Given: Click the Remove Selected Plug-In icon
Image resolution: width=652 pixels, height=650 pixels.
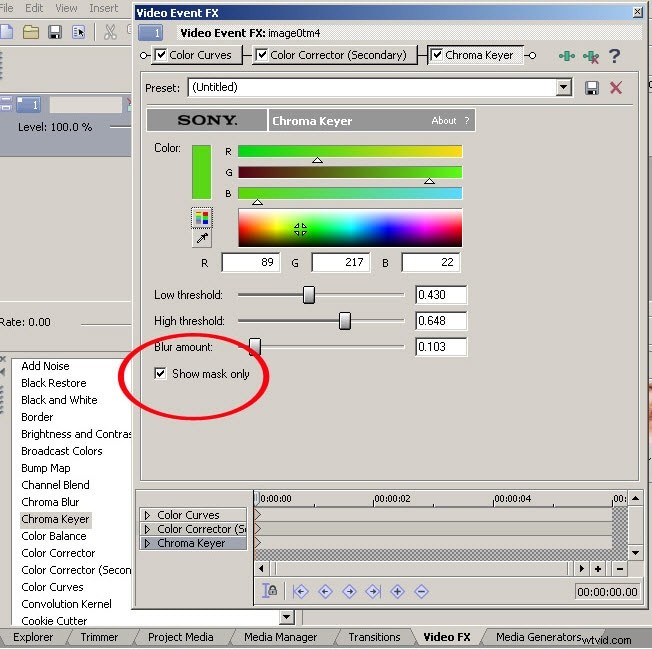Looking at the screenshot, I should pos(590,56).
